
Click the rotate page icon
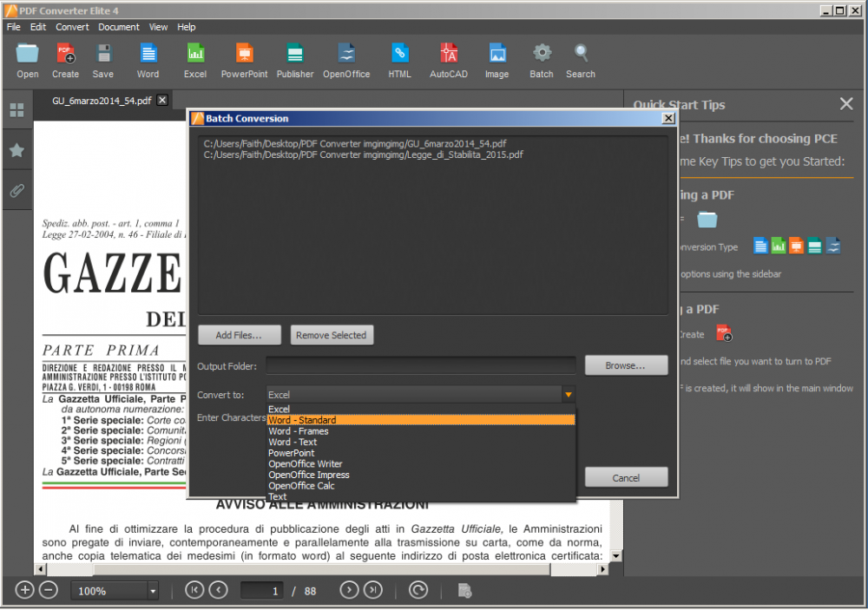click(x=418, y=590)
